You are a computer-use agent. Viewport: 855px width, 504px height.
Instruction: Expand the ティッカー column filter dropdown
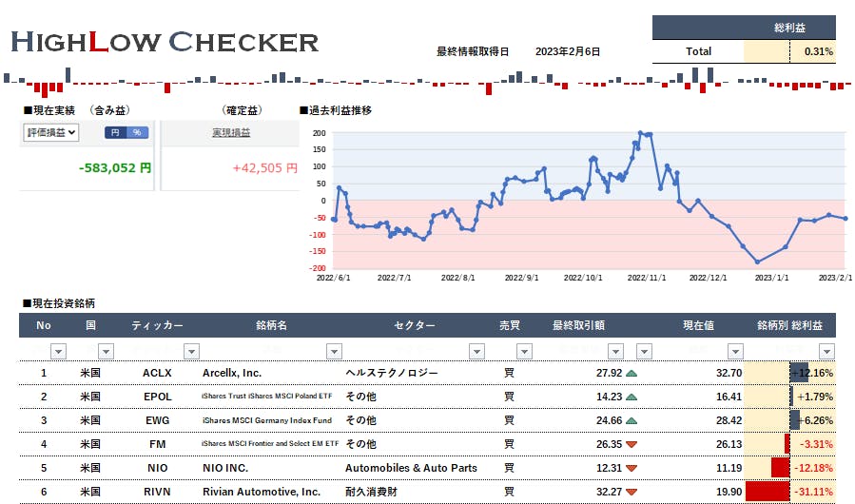191,351
